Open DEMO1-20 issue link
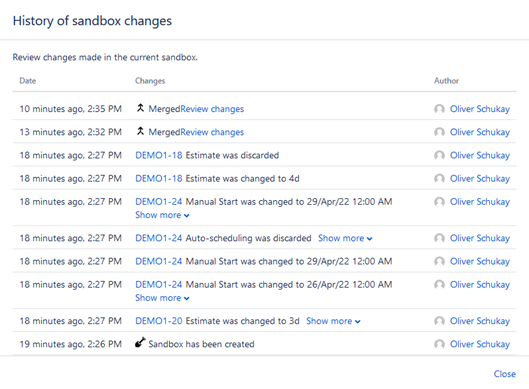Image resolution: width=529 pixels, height=389 pixels. tap(159, 321)
